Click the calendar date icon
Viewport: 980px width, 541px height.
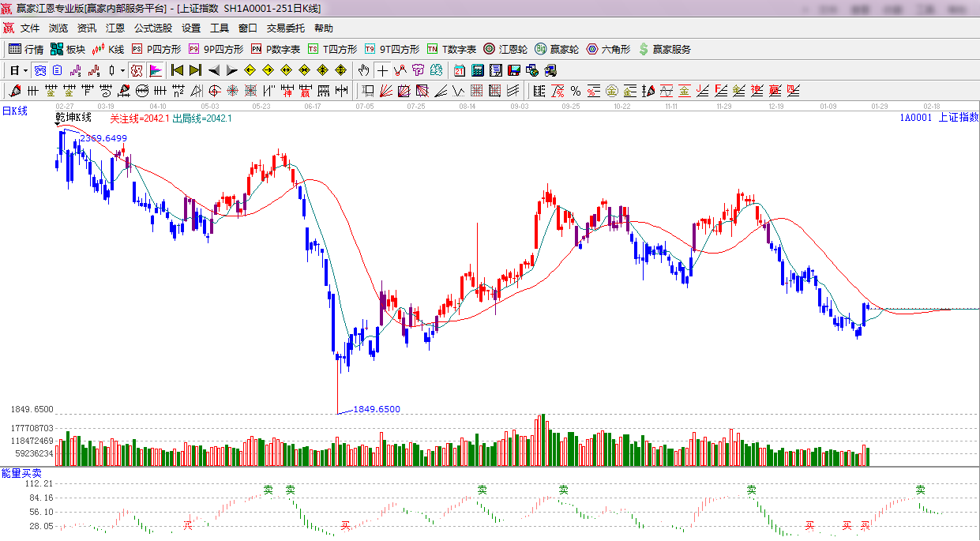pyautogui.click(x=458, y=70)
